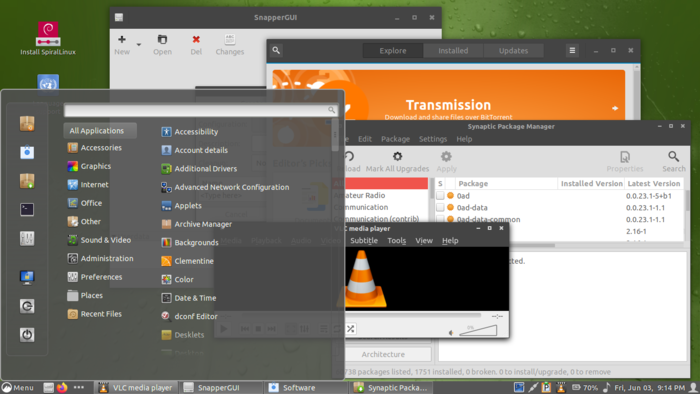The height and width of the screenshot is (394, 700).
Task: Open VLC Tools menu
Action: tap(396, 241)
